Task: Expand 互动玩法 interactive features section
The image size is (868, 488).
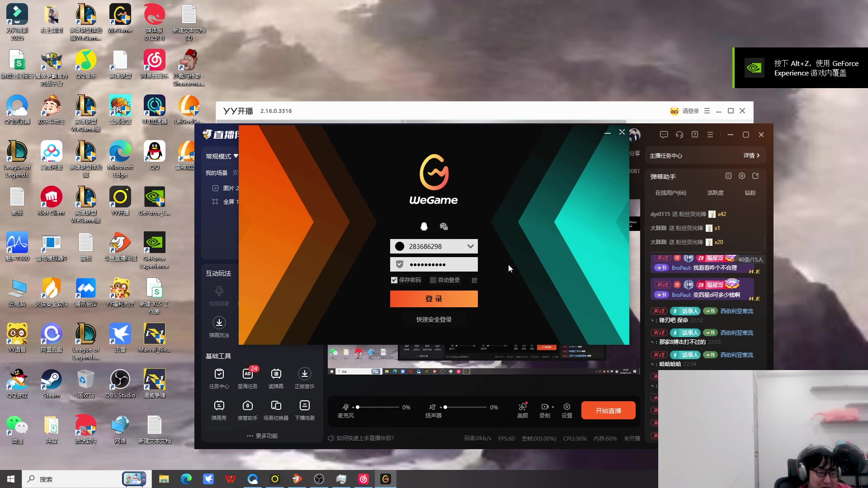Action: tap(219, 273)
